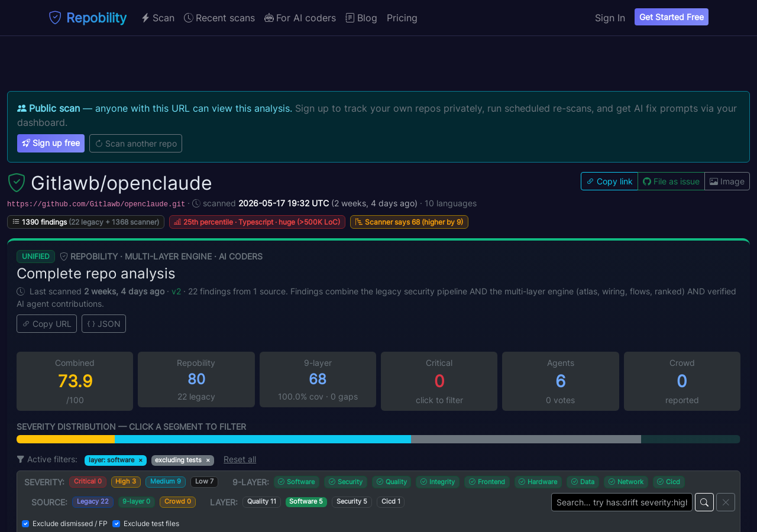The image size is (757, 532).
Task: Uncheck Exclude dismissed / FP checkbox
Action: 25,524
